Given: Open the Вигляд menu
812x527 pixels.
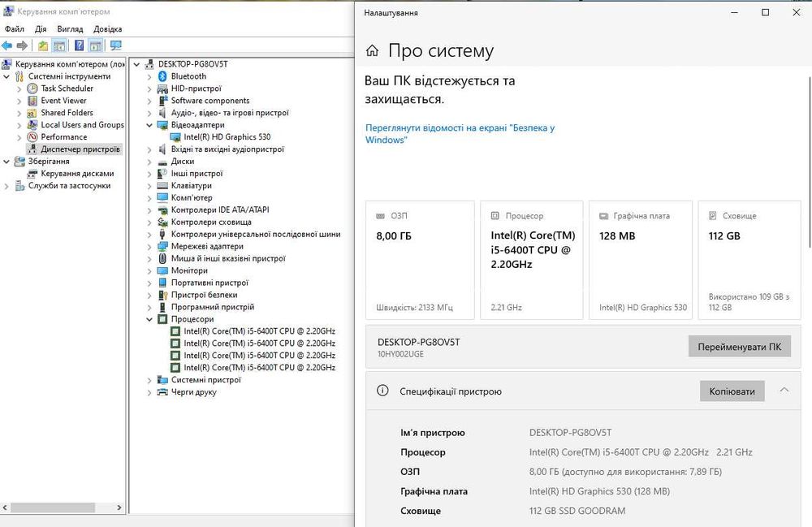Looking at the screenshot, I should click(x=70, y=29).
